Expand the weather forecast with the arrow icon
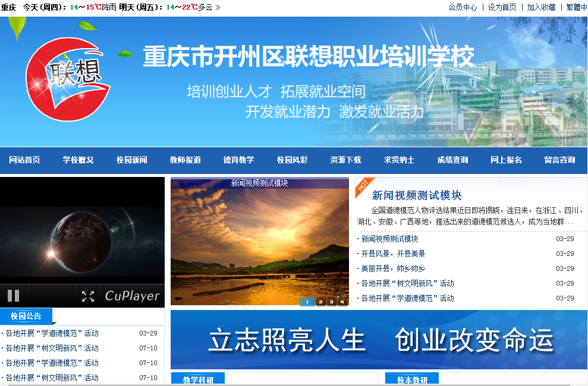The height and width of the screenshot is (386, 588). click(218, 7)
